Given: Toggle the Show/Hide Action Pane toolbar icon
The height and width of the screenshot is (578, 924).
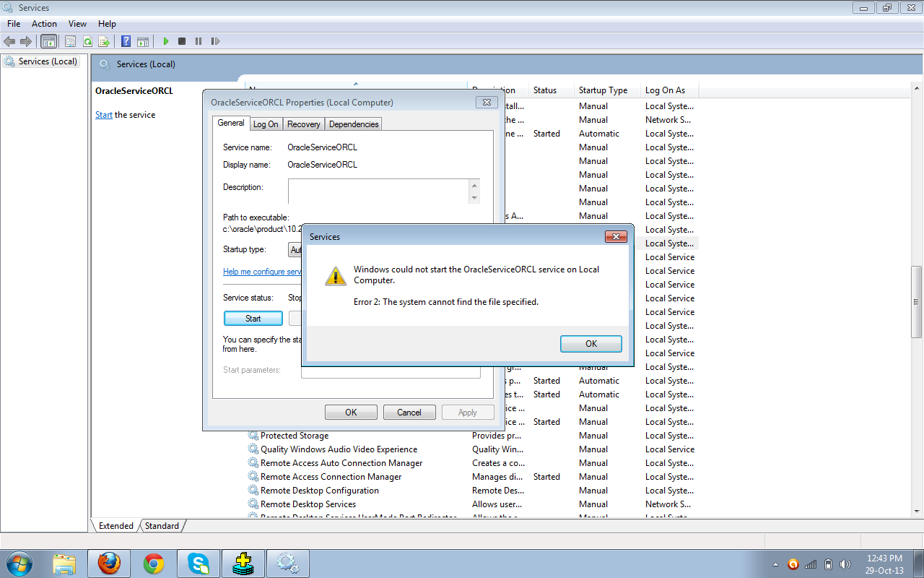Looking at the screenshot, I should [x=143, y=41].
